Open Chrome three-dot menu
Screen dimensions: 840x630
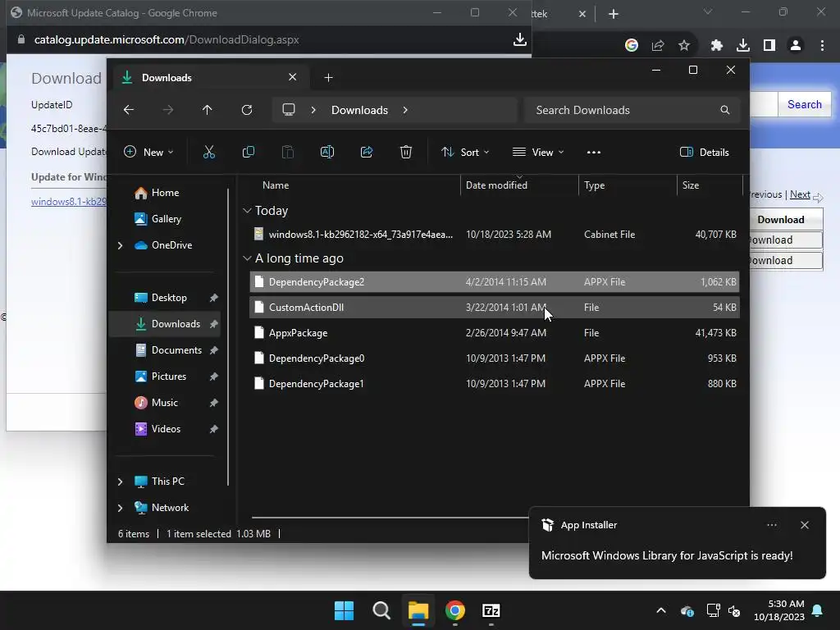click(822, 45)
